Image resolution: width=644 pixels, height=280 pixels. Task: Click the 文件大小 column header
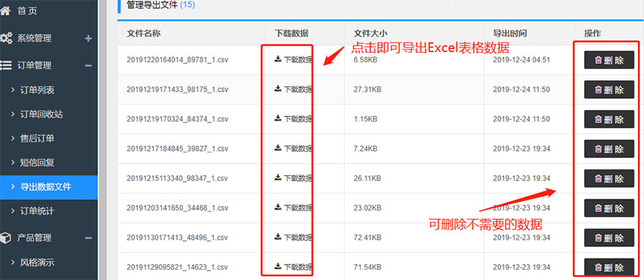pos(370,33)
